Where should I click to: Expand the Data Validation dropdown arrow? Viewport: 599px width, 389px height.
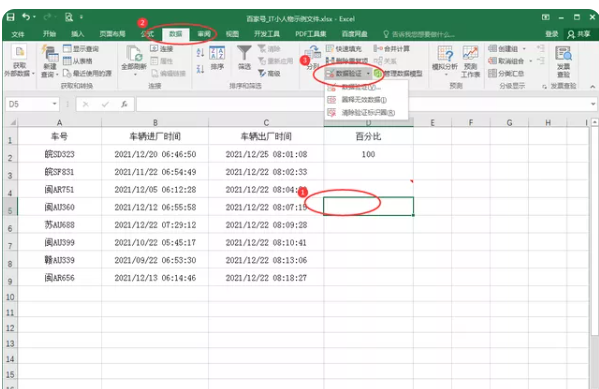coord(368,73)
